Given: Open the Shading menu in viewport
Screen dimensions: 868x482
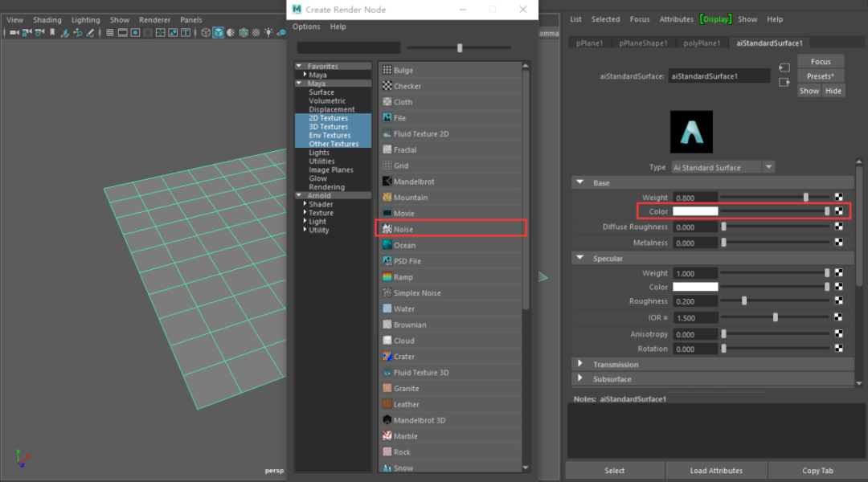Looking at the screenshot, I should pyautogui.click(x=47, y=20).
